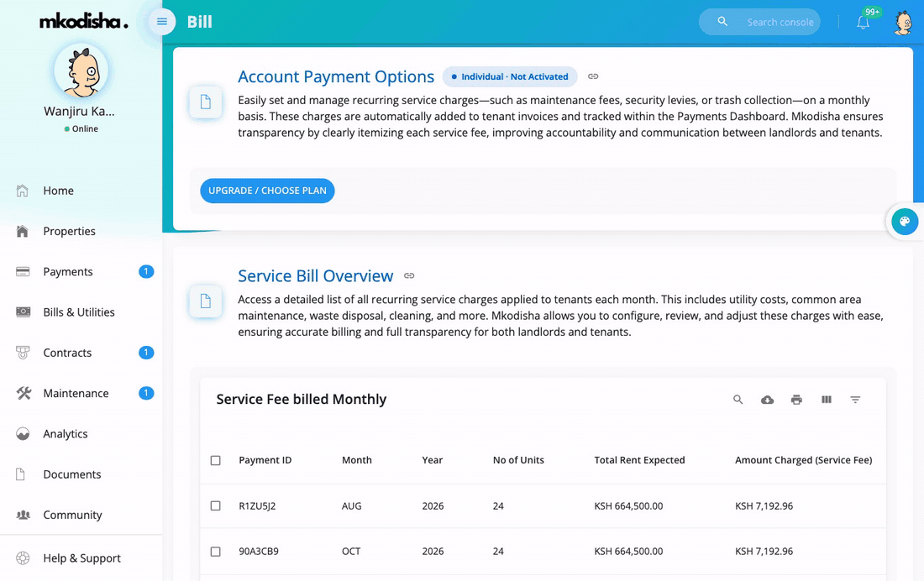Open the notifications bell with 99+ badge
The image size is (924, 581).
point(864,22)
